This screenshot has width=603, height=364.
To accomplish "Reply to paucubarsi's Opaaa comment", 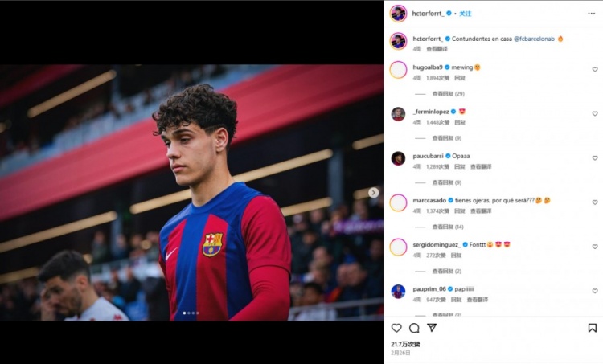I will [459, 166].
